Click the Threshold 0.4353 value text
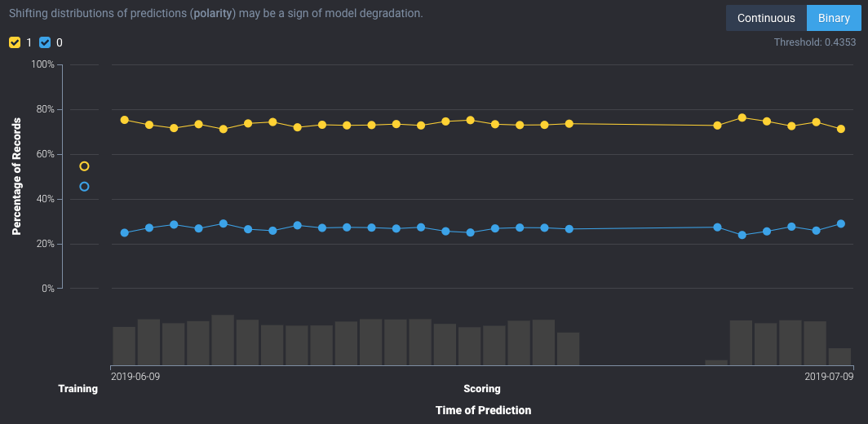 coord(814,42)
